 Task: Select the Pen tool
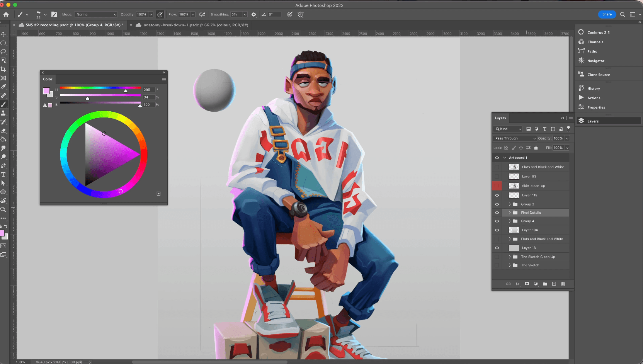click(3, 166)
